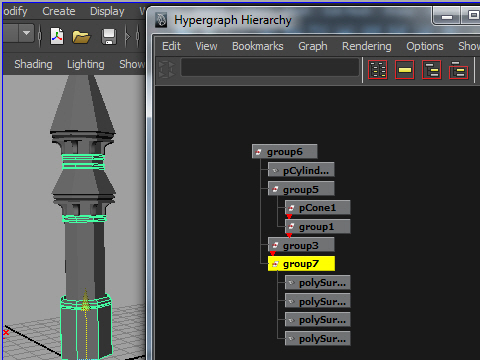Expand collapsed group3 via red triangle

[273, 254]
